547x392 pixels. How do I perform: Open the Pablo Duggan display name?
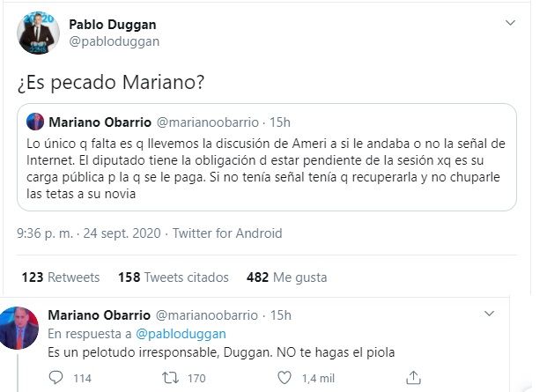point(124,24)
